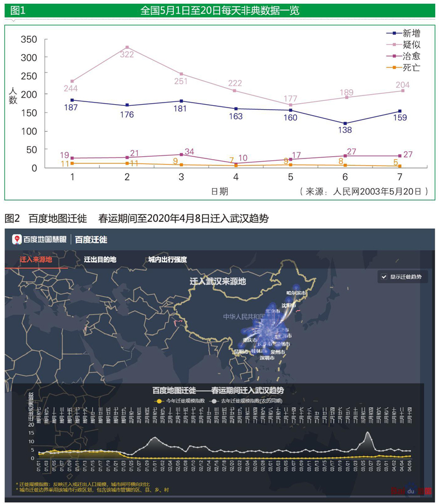This screenshot has height=504, width=439.
Task: Click the 138 data label
Action: pyautogui.click(x=345, y=130)
